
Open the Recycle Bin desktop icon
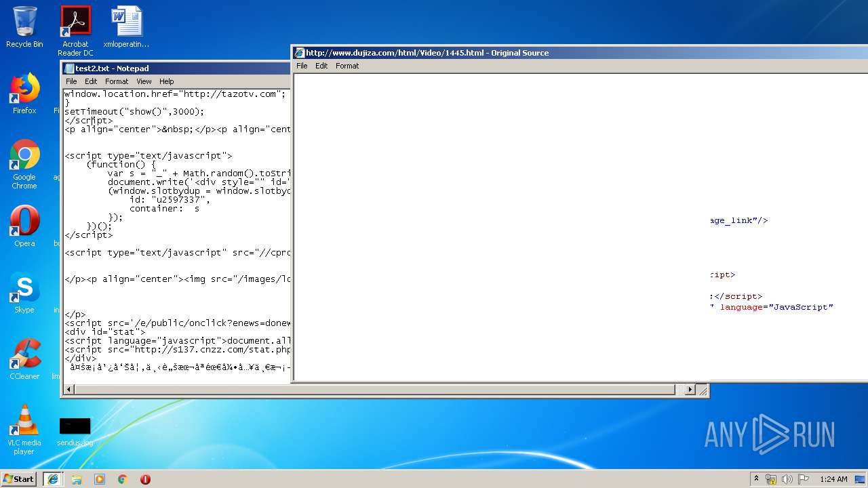coord(24,27)
